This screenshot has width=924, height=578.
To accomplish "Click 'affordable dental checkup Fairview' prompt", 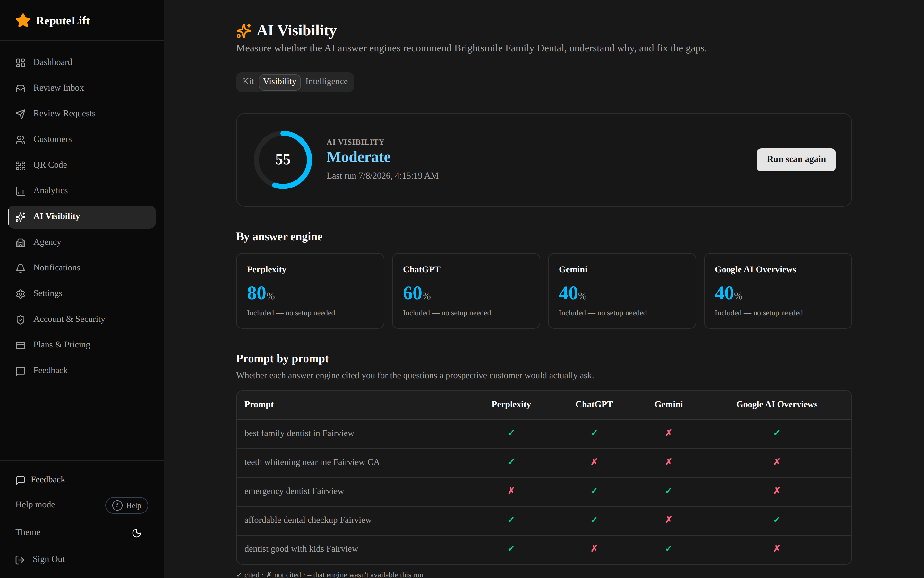I will (x=308, y=520).
